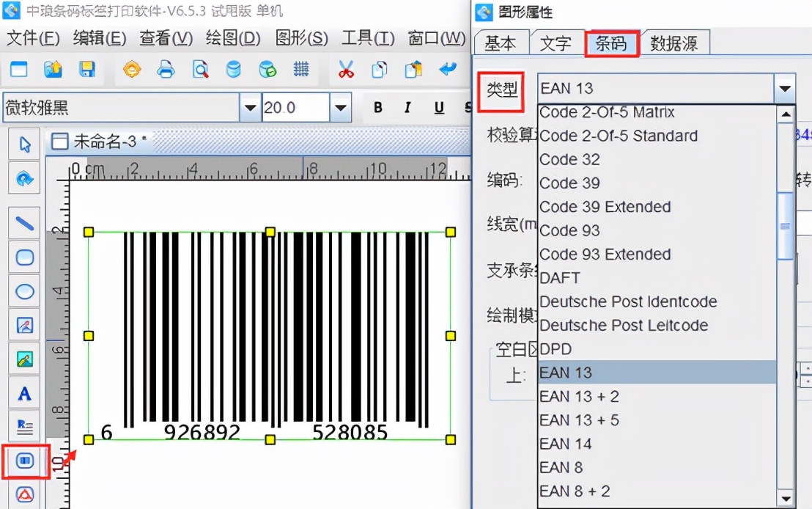Choose EAN 13 + 5 type
Viewport: 812px width, 509px height.
(657, 420)
